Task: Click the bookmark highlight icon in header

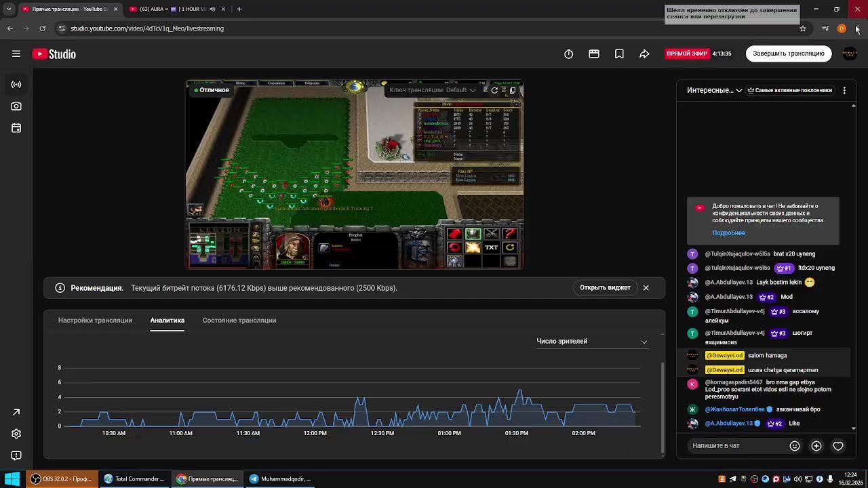Action: point(619,54)
